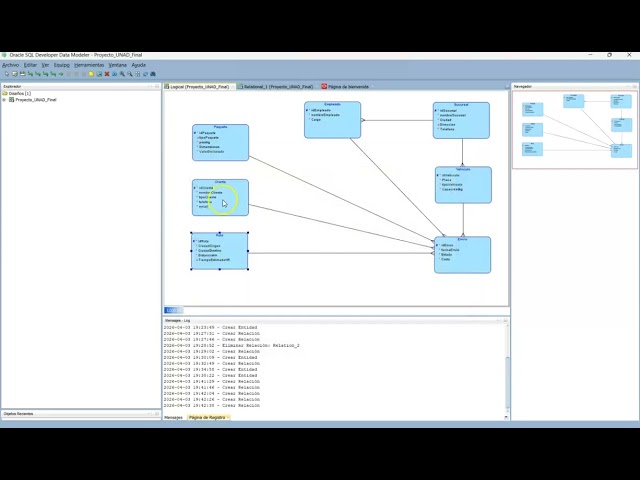Viewport: 640px width, 480px height.
Task: Select the Paquete entity box
Action: coord(220,142)
